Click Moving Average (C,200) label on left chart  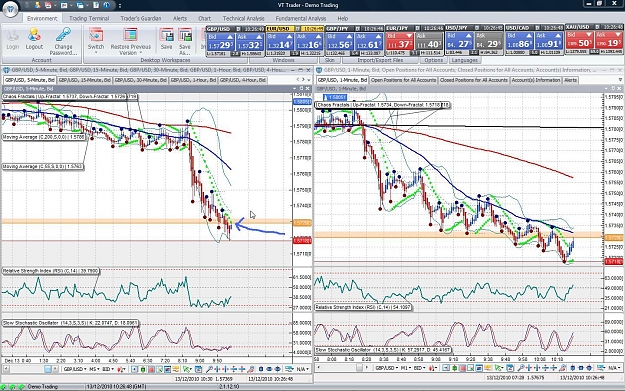tap(44, 137)
